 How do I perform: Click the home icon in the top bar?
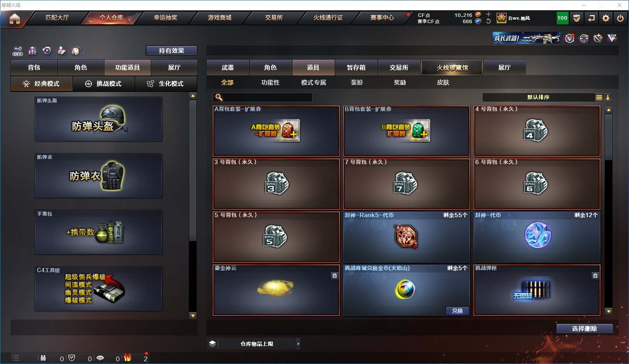(x=15, y=18)
